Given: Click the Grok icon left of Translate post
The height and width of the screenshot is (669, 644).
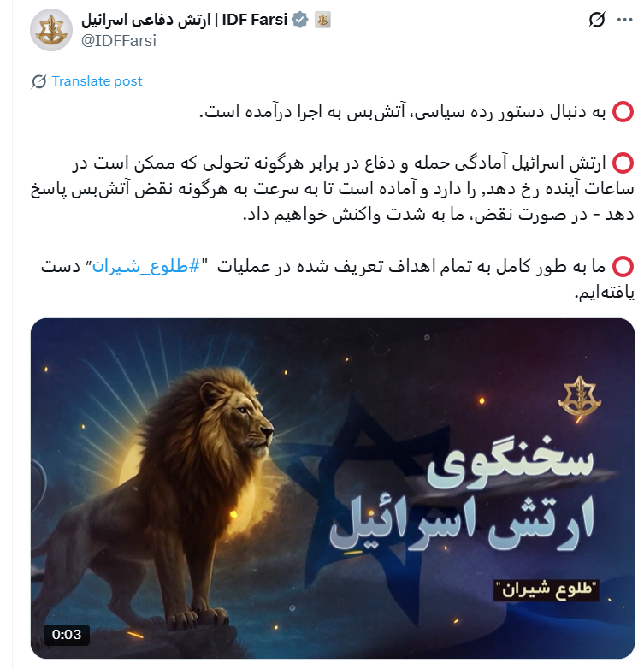Looking at the screenshot, I should click(x=38, y=81).
